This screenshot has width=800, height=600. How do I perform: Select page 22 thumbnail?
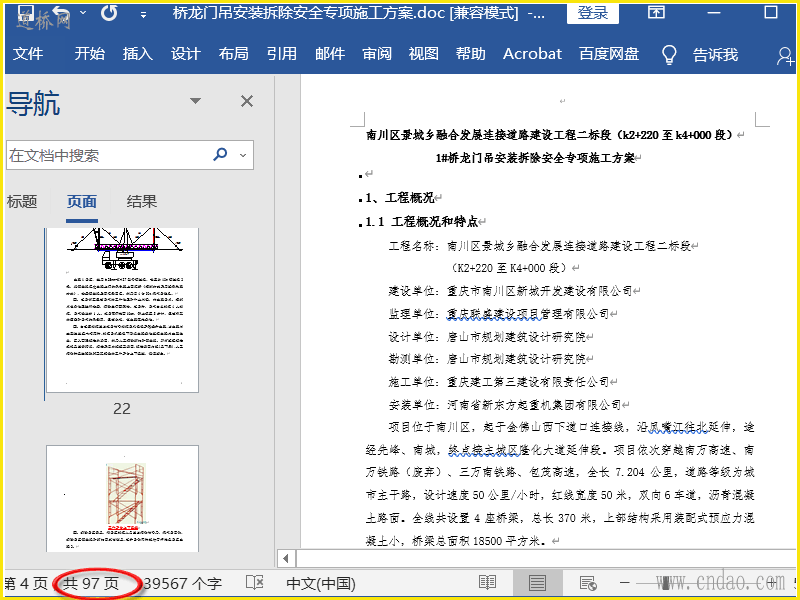tap(122, 310)
